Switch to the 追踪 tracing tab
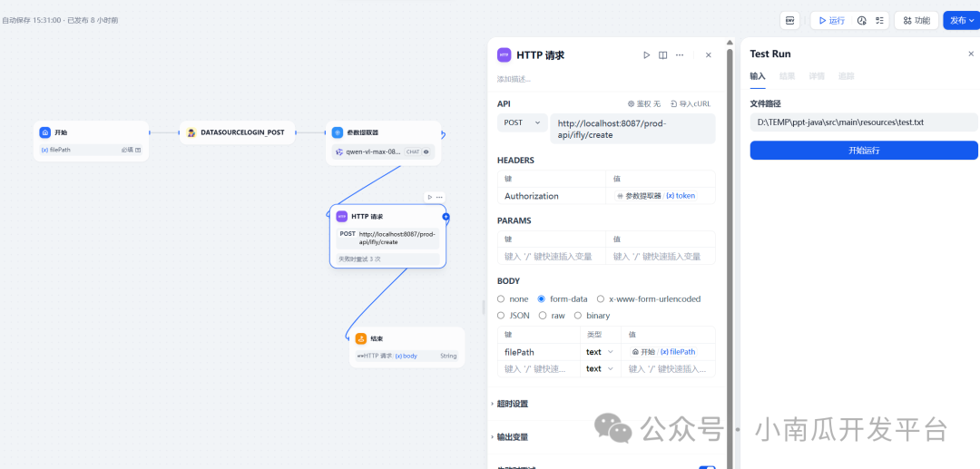980x469 pixels. click(847, 76)
